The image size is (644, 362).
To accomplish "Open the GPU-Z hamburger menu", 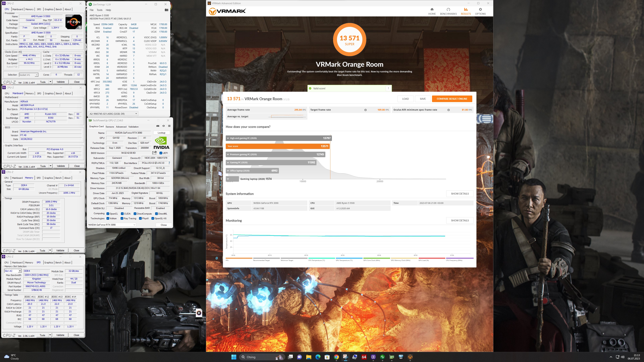I will pos(169,126).
